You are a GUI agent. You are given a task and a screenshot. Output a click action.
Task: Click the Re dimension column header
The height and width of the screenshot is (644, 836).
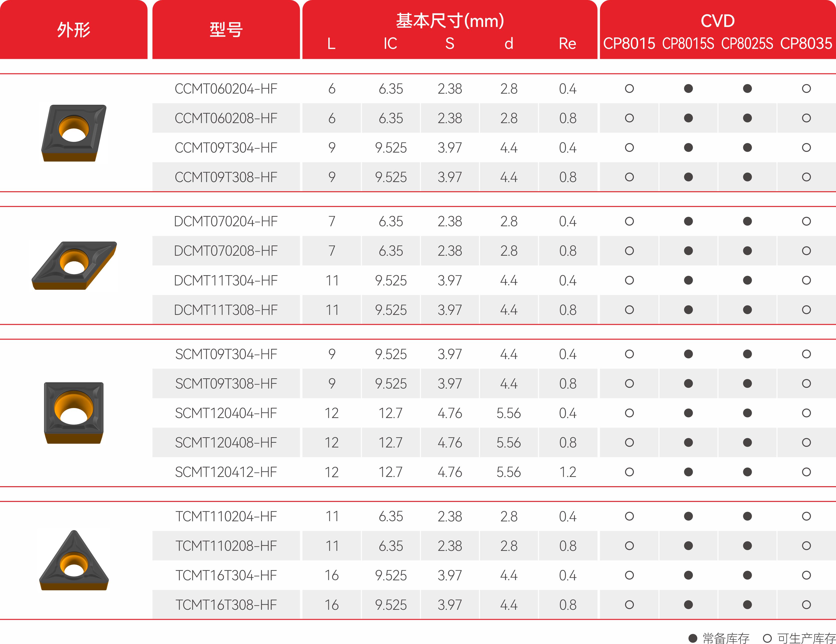(567, 43)
